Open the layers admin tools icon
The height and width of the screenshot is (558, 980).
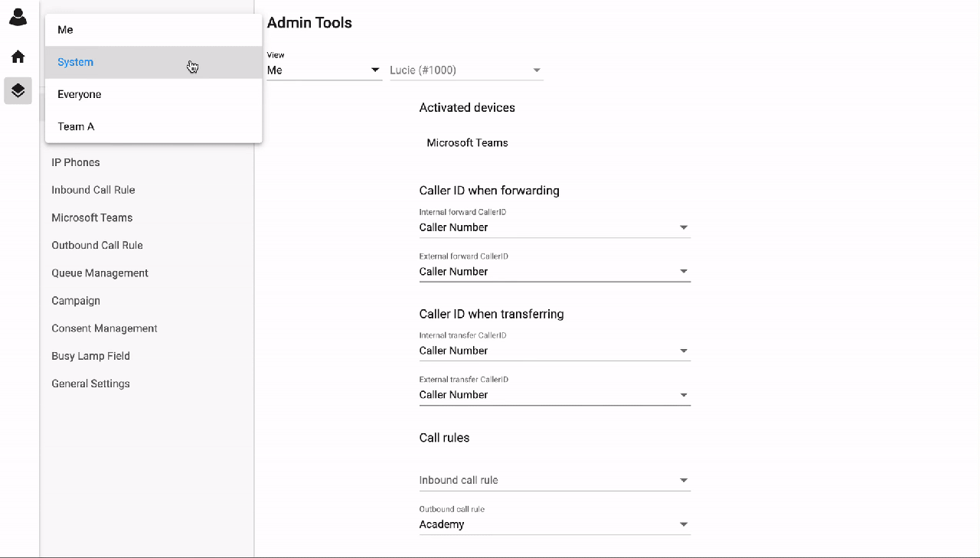(x=18, y=90)
